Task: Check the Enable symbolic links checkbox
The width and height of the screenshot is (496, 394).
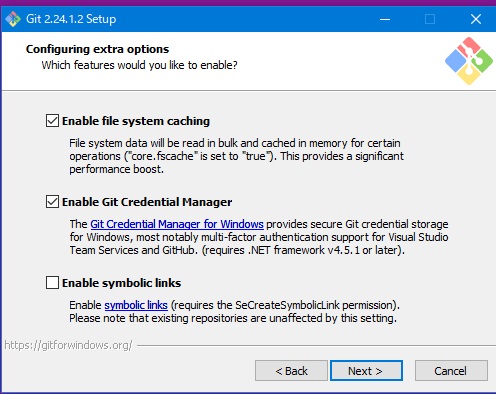Action: pos(52,283)
